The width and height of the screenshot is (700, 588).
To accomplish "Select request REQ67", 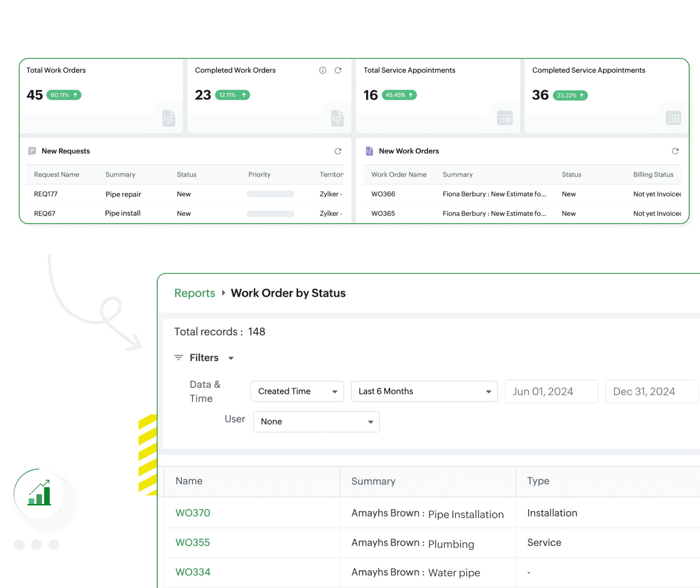I will point(45,214).
